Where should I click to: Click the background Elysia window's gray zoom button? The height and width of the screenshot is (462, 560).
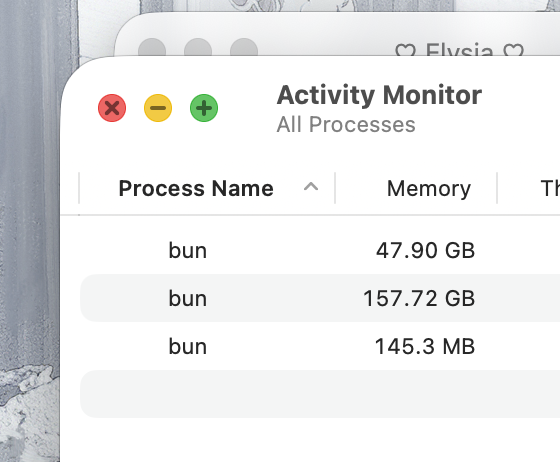click(x=244, y=47)
